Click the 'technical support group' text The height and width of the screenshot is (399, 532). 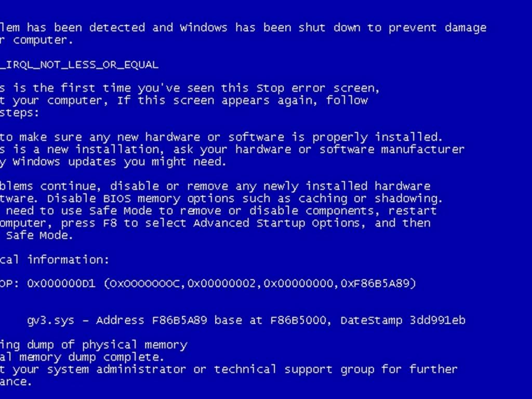[294, 369]
